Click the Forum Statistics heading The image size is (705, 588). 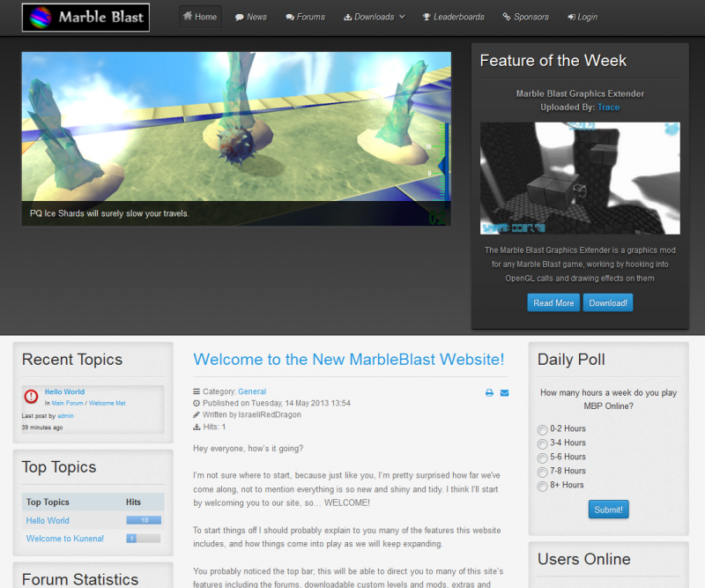tap(80, 579)
